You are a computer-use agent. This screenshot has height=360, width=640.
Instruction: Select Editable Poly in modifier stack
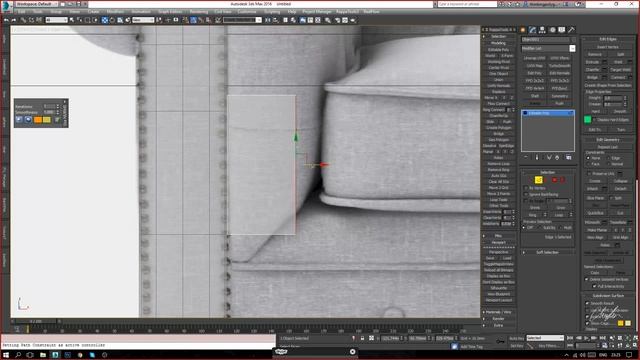[x=548, y=113]
